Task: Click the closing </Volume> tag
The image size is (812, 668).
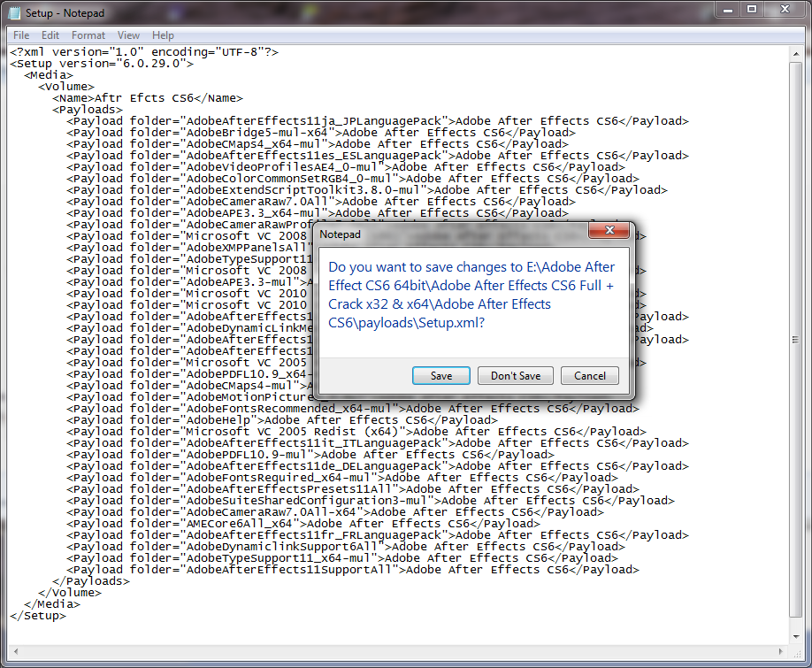Action: click(x=70, y=593)
